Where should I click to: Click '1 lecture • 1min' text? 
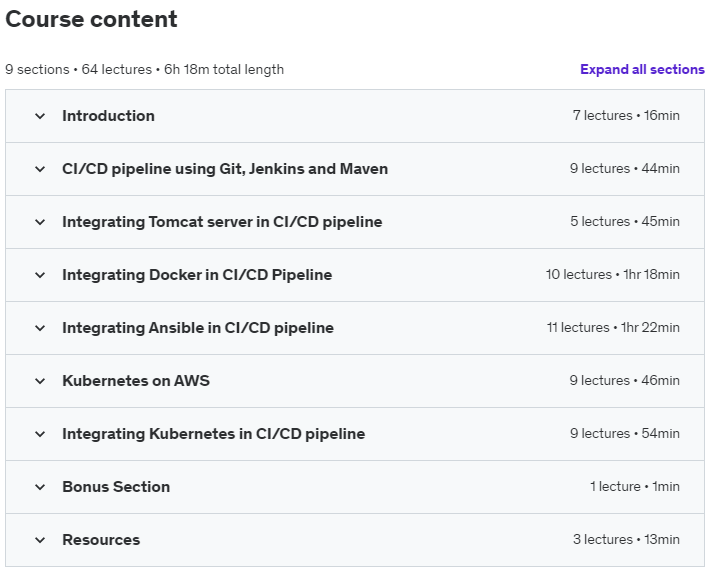tap(634, 487)
